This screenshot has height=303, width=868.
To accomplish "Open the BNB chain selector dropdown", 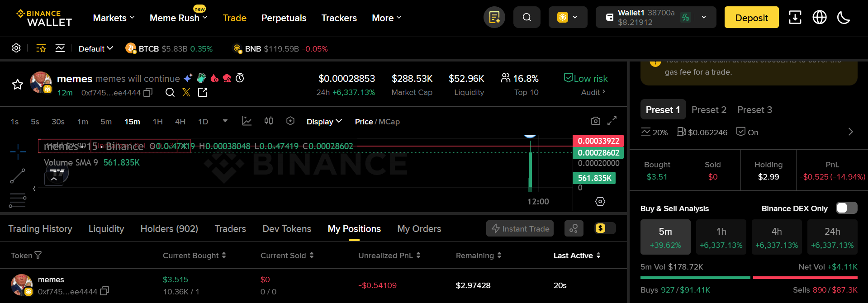I will [x=568, y=18].
